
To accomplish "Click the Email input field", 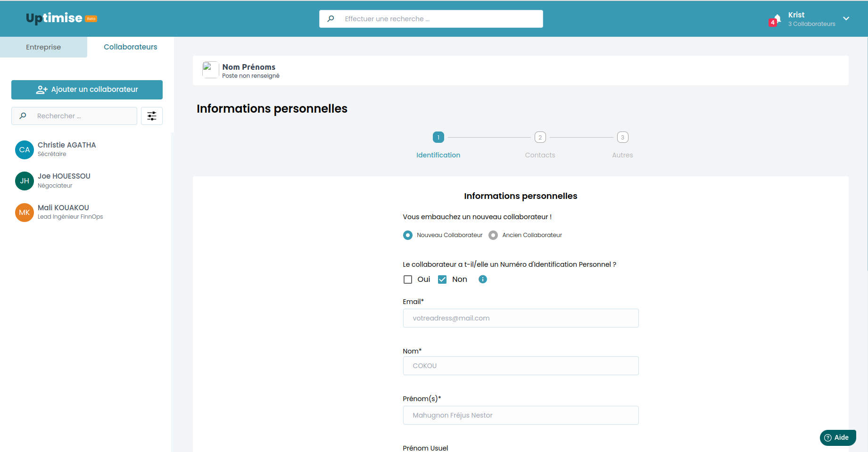I will tap(521, 318).
